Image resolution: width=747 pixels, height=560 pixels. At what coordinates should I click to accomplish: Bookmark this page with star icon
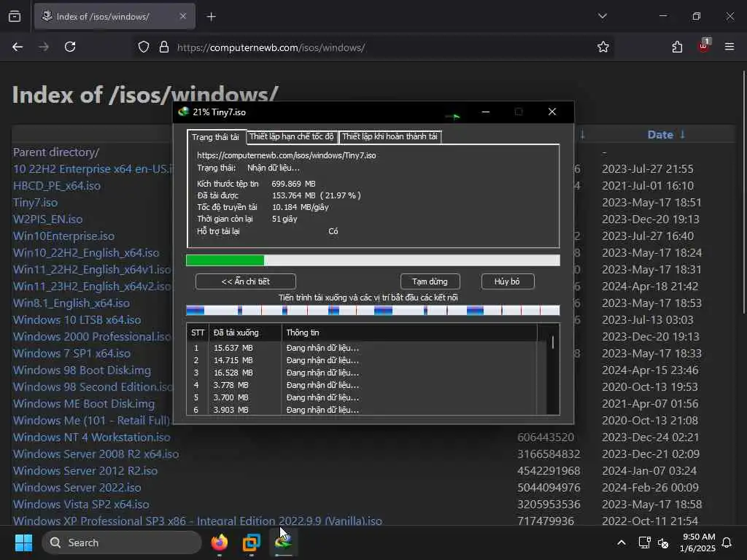tap(603, 47)
